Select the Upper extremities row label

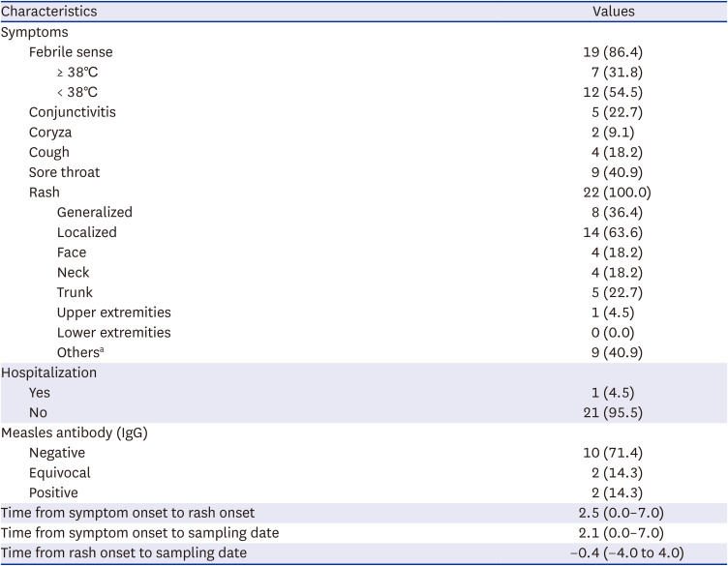[x=114, y=313]
